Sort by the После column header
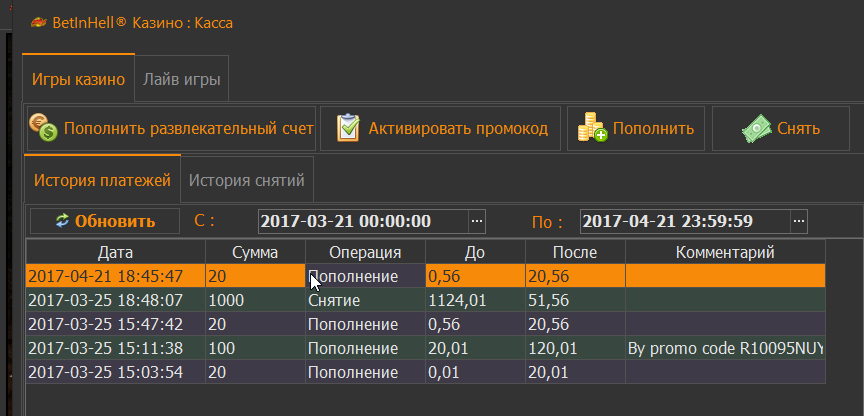Screen dimensions: 864x416 (x=575, y=252)
